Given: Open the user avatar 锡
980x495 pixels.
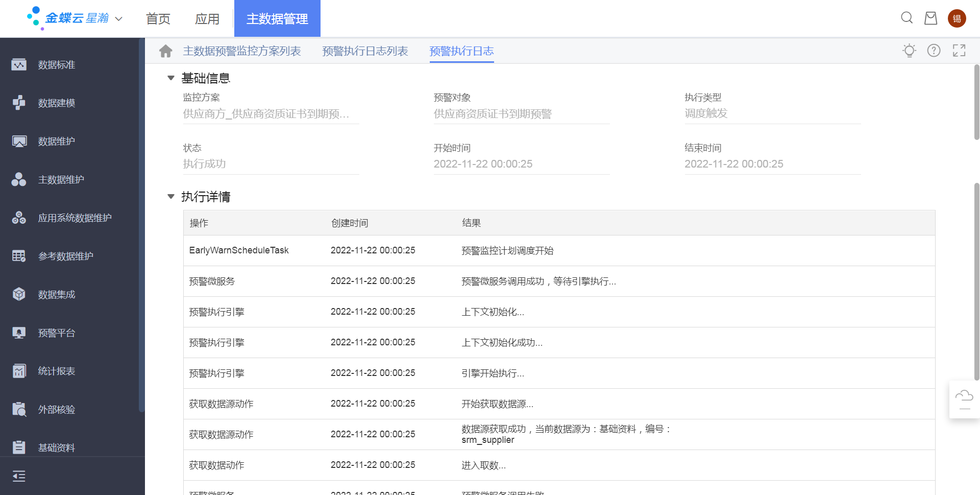Looking at the screenshot, I should click(957, 18).
